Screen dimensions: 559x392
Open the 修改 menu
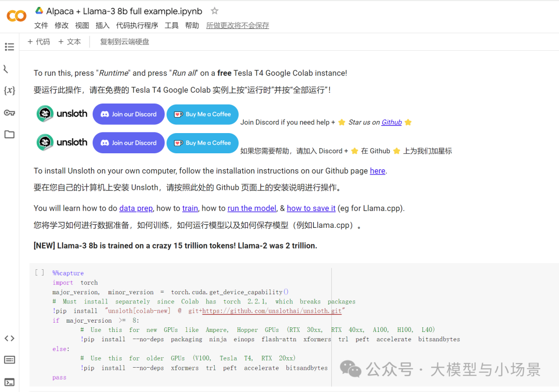click(x=61, y=25)
